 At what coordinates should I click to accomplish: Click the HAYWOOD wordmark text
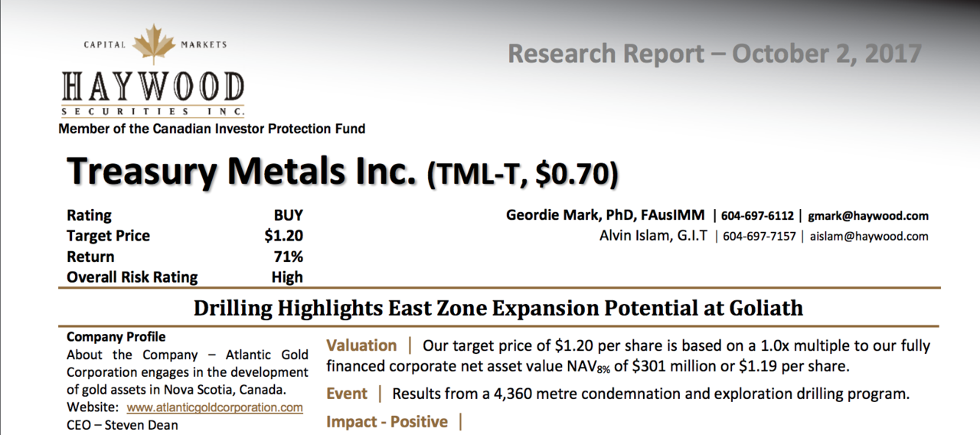153,86
